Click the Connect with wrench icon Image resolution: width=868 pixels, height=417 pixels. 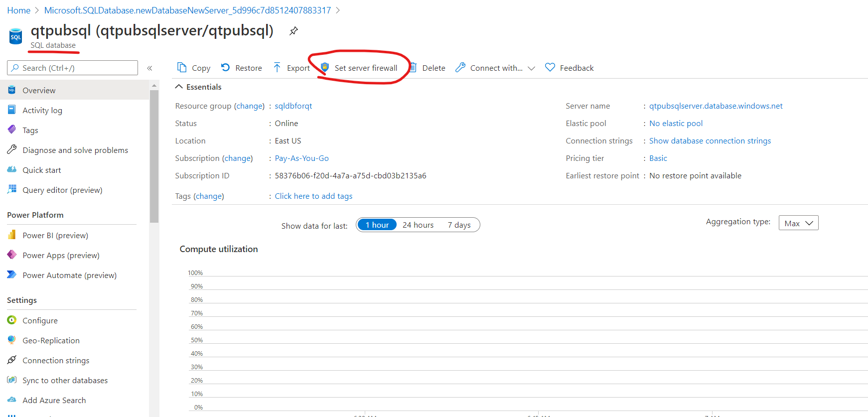click(x=460, y=67)
